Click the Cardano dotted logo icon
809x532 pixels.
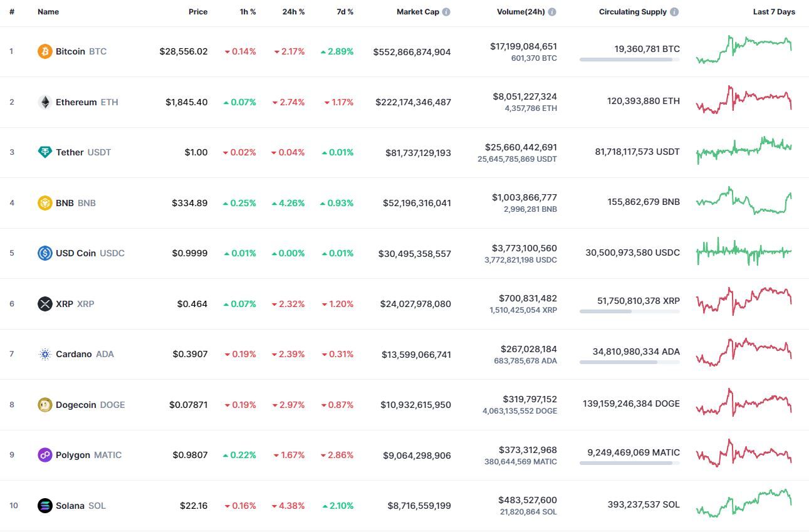click(44, 354)
